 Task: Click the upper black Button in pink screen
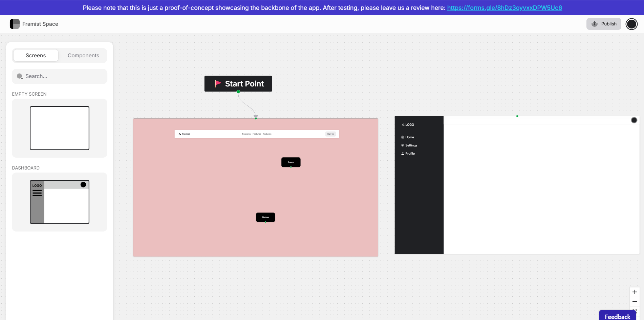coord(291,162)
